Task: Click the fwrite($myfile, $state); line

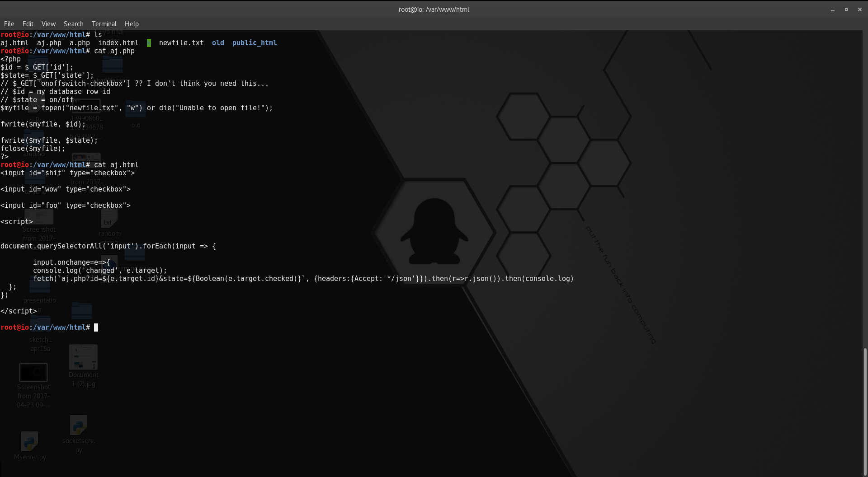Action: click(49, 140)
